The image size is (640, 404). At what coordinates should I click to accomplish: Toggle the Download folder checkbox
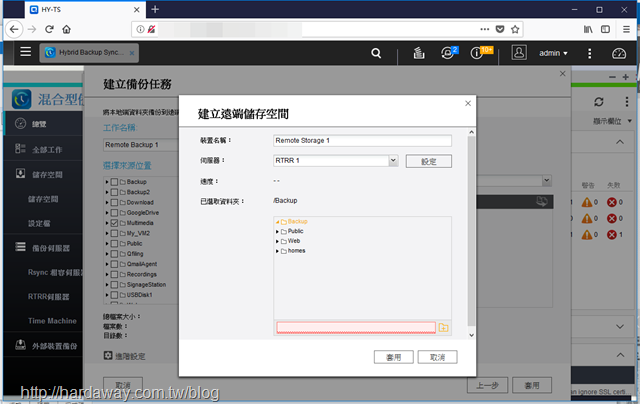pyautogui.click(x=114, y=202)
